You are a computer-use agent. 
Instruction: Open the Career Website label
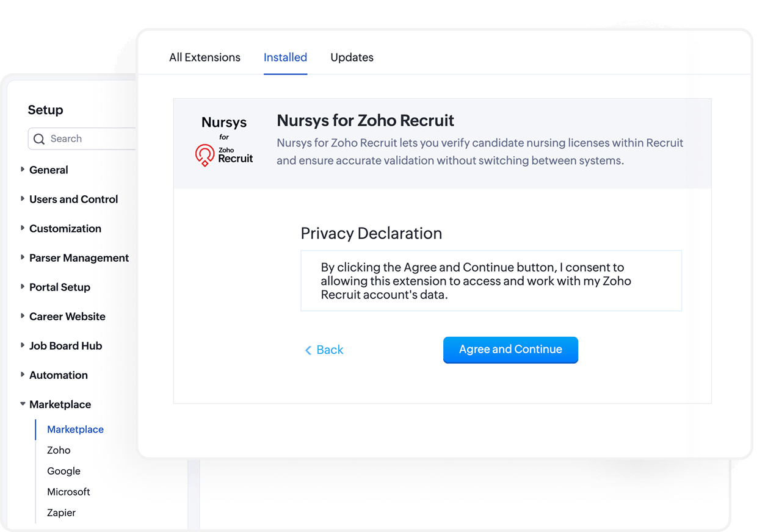click(67, 317)
